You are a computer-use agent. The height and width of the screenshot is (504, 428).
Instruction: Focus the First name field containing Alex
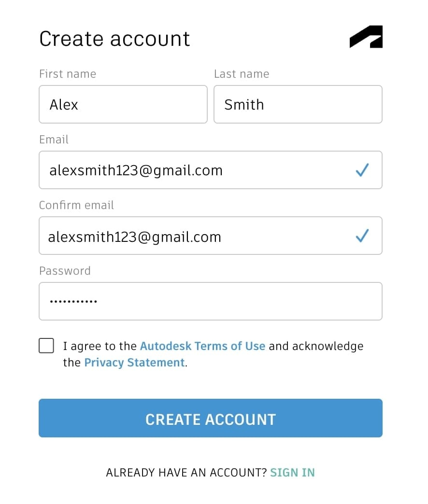pyautogui.click(x=123, y=104)
